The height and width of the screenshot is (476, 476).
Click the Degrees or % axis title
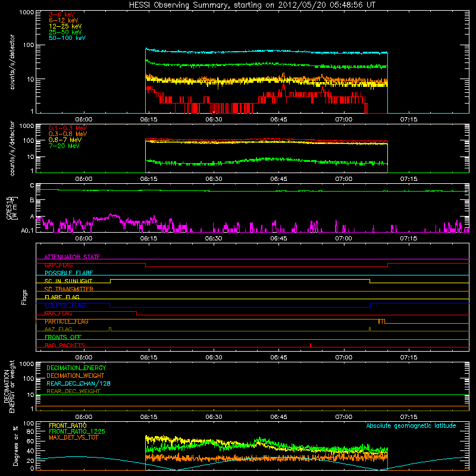pos(15,446)
